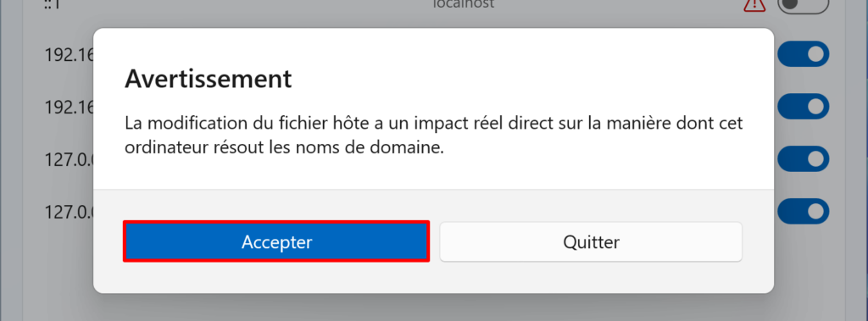Screen dimensions: 868x321
Task: Click the host file warning message text
Action: pos(433,135)
